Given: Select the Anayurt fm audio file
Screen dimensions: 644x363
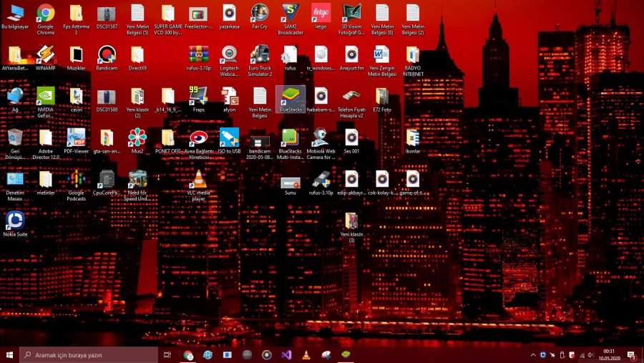Looking at the screenshot, I should pos(351,58).
